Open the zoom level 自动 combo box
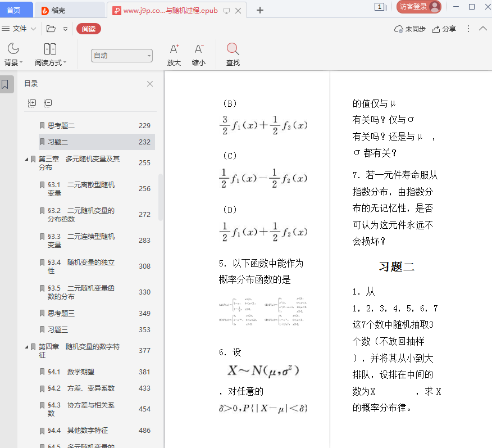The width and height of the screenshot is (492, 448). click(x=122, y=55)
